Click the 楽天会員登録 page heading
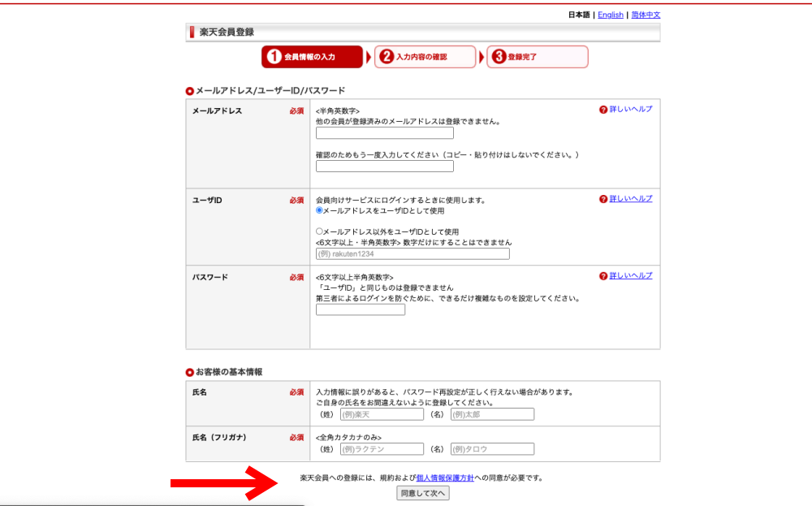The width and height of the screenshot is (812, 506). tap(227, 32)
